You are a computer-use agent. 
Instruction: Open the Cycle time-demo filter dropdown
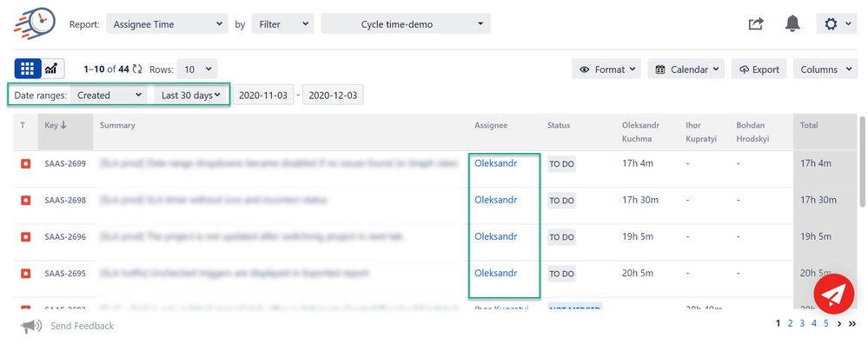click(x=405, y=23)
